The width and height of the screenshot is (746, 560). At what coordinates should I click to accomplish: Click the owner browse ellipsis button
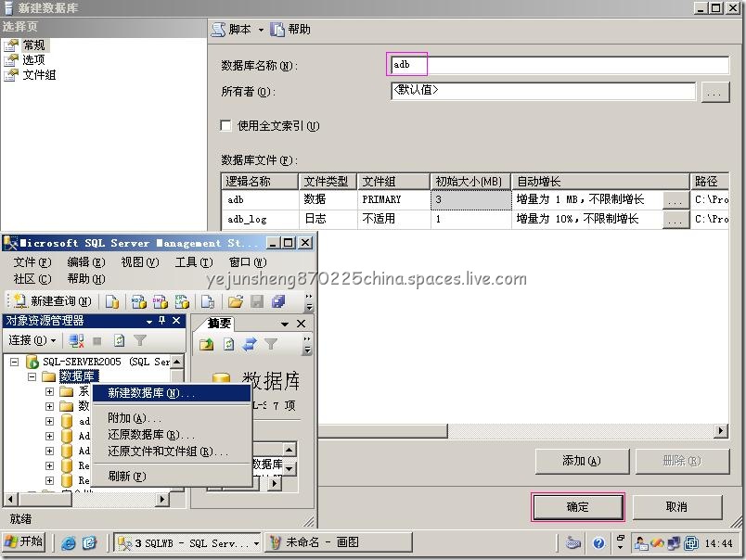714,92
